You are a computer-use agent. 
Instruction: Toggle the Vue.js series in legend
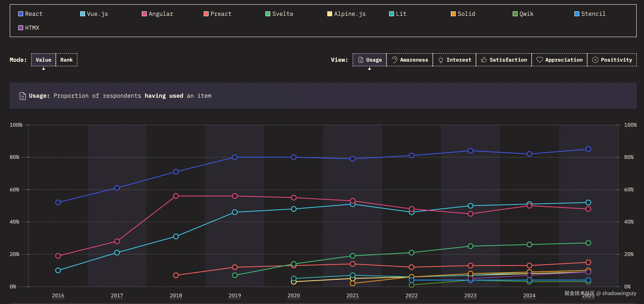(x=97, y=14)
